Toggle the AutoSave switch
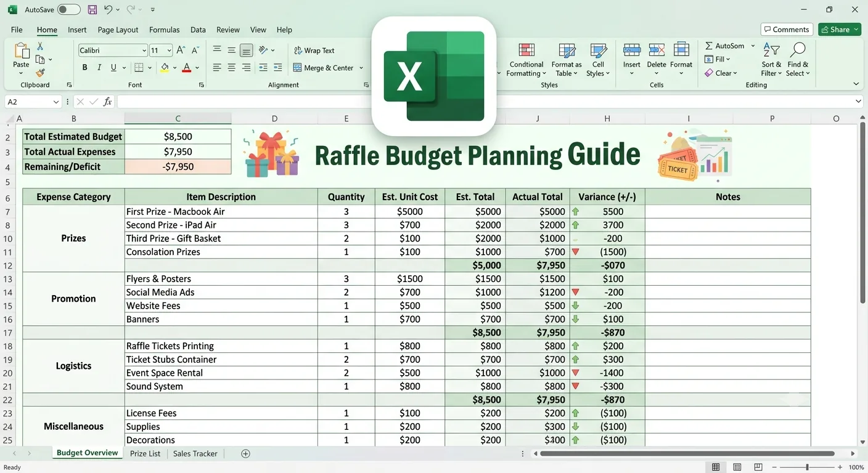This screenshot has width=868, height=473. tap(68, 10)
